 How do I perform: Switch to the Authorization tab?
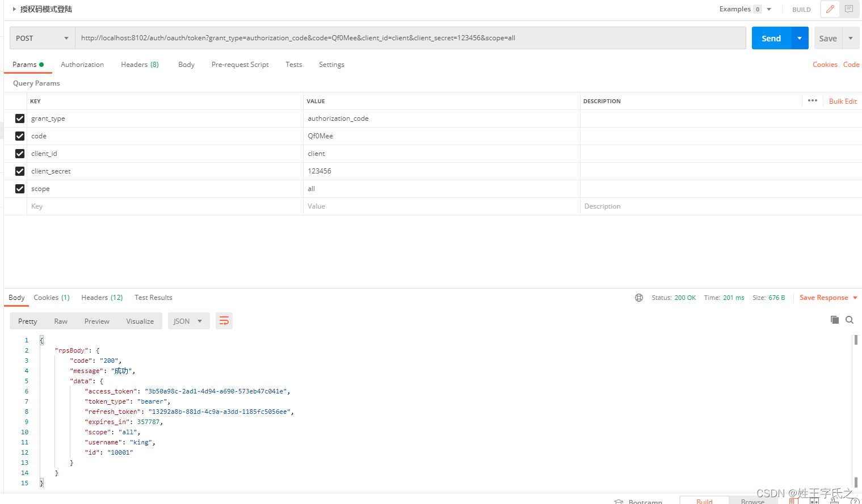pos(82,65)
